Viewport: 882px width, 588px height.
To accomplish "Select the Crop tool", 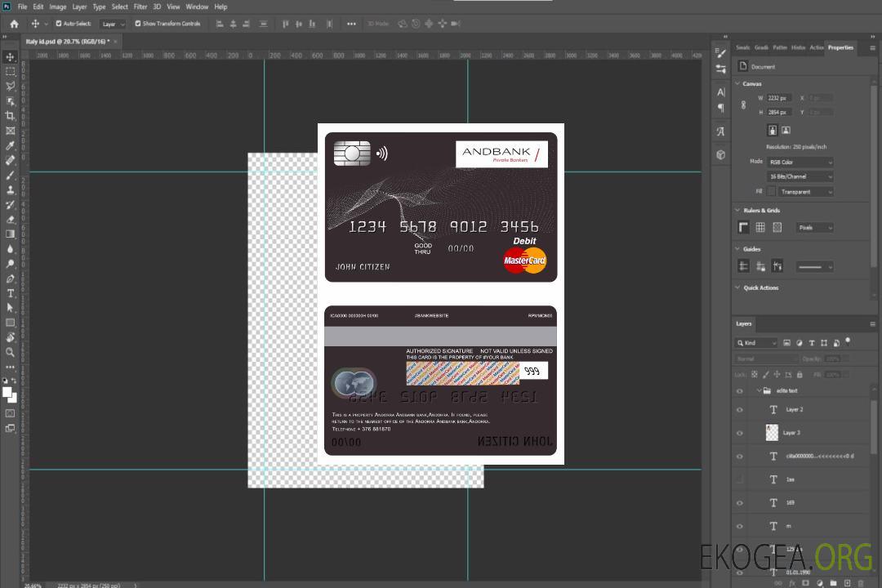I will tap(10, 116).
